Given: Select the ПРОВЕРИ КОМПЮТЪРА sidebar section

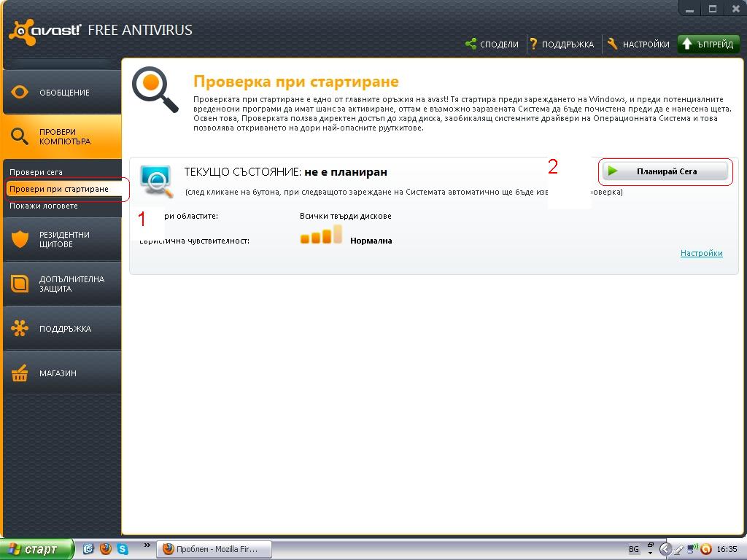Looking at the screenshot, I should 62,136.
